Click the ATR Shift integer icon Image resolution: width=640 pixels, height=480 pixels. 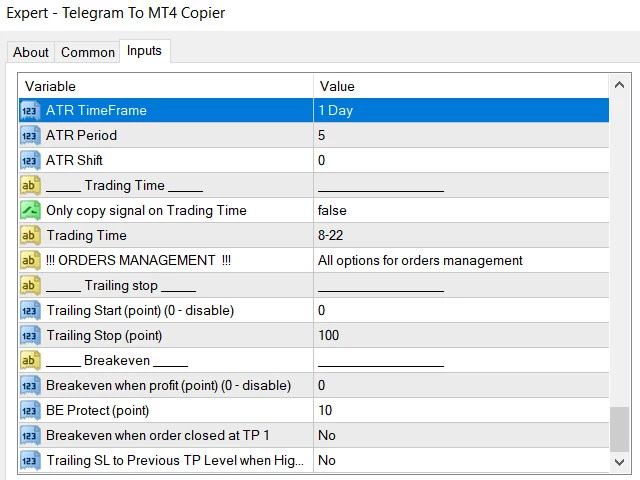click(x=30, y=161)
